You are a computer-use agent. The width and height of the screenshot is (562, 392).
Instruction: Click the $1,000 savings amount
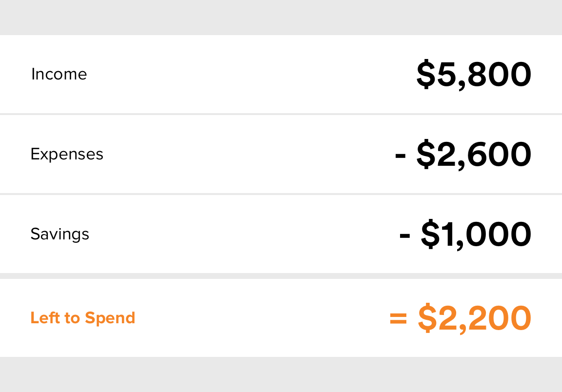coord(476,235)
